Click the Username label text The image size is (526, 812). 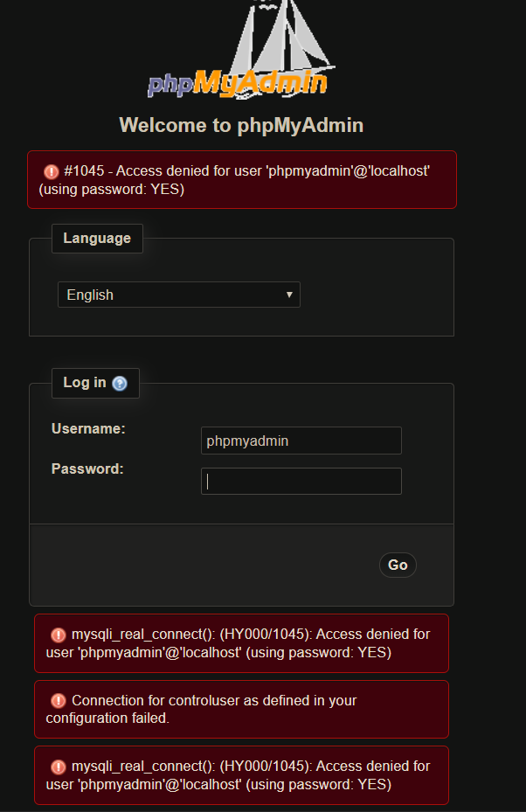[87, 428]
